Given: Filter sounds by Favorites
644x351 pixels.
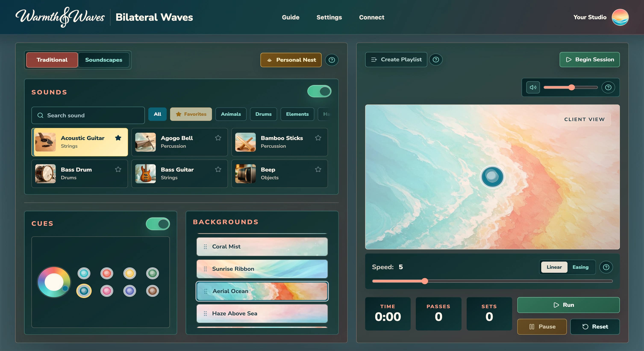Looking at the screenshot, I should click(191, 114).
